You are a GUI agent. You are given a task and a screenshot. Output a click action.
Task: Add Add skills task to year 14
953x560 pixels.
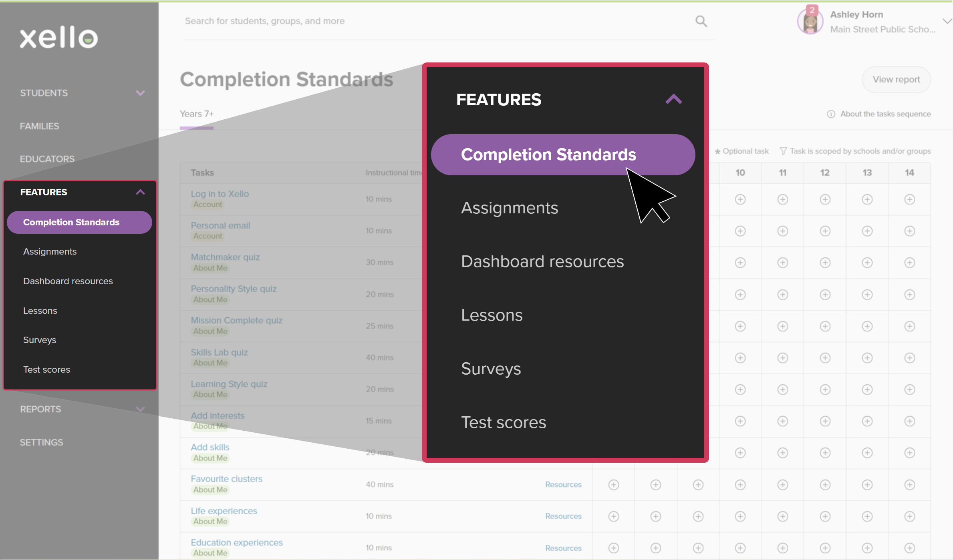click(910, 453)
